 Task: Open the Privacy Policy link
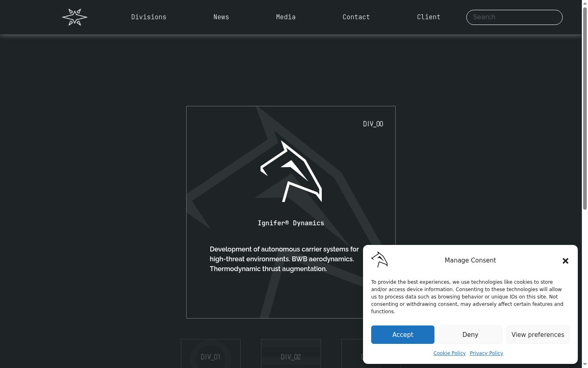[x=486, y=353]
